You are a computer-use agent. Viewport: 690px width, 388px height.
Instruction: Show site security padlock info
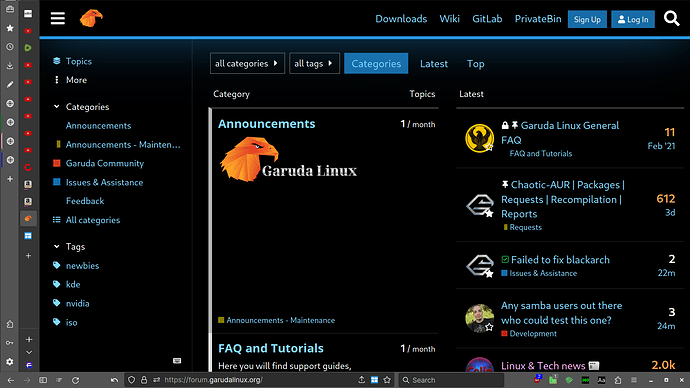coord(144,380)
